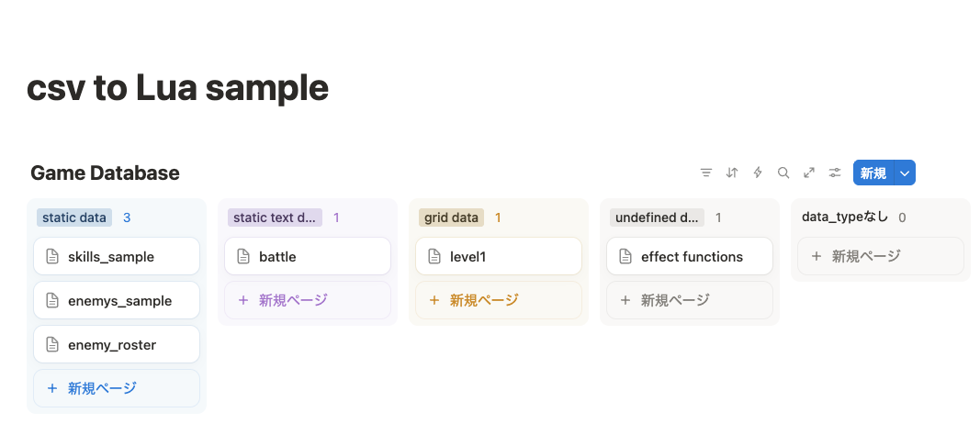
Task: Open database in full page icon
Action: (809, 173)
